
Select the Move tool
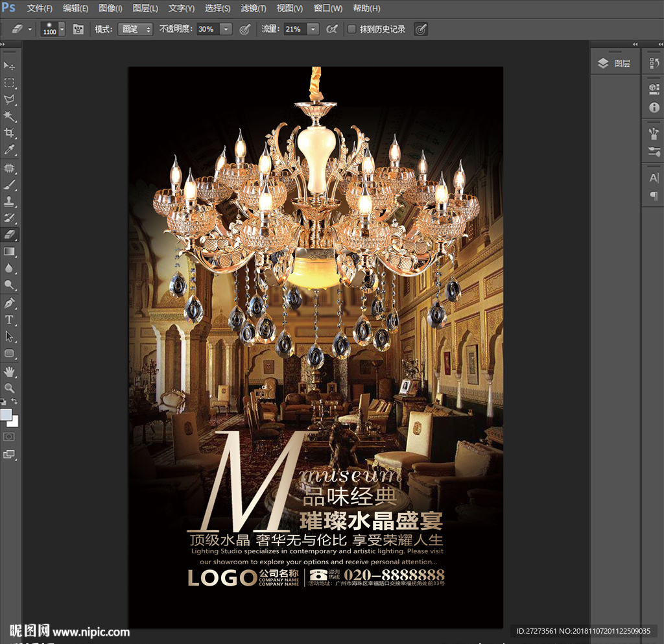pyautogui.click(x=10, y=66)
